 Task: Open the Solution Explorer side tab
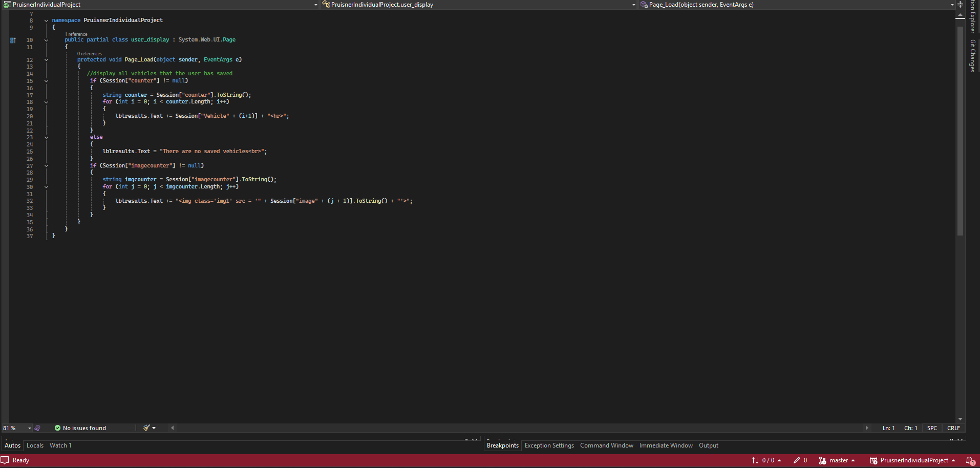click(972, 16)
